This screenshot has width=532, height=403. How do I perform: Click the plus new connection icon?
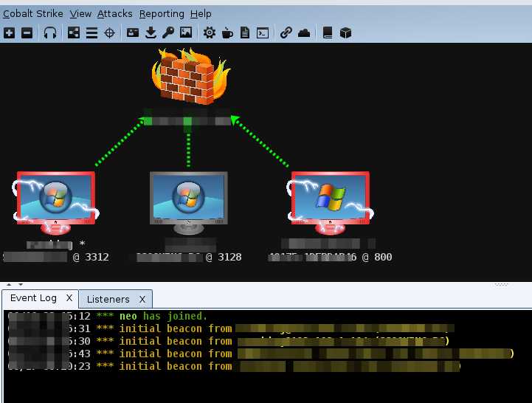coord(9,33)
